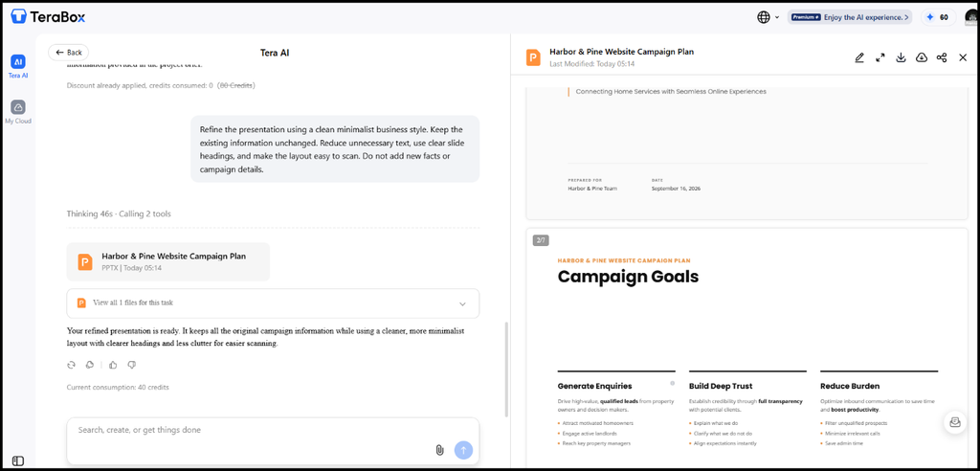980x471 pixels.
Task: Click the Back button
Action: pos(69,53)
